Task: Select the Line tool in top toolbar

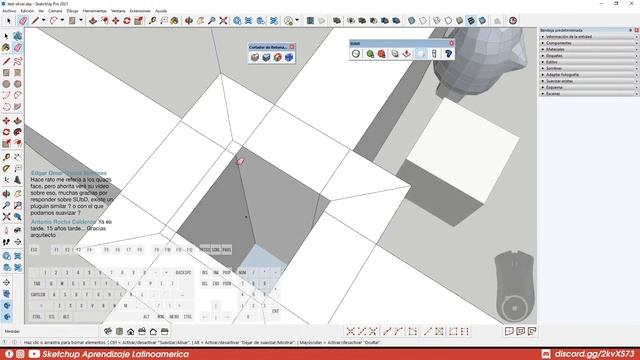Action: (x=36, y=20)
